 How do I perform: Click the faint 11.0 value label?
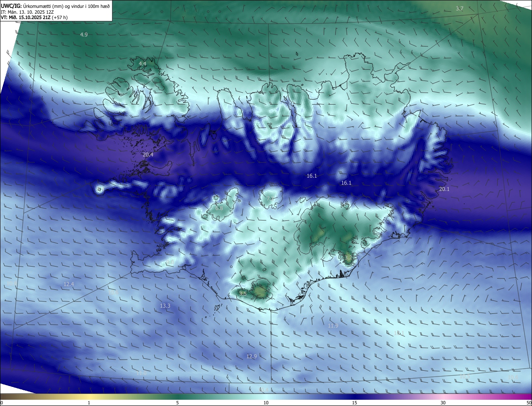point(141,373)
